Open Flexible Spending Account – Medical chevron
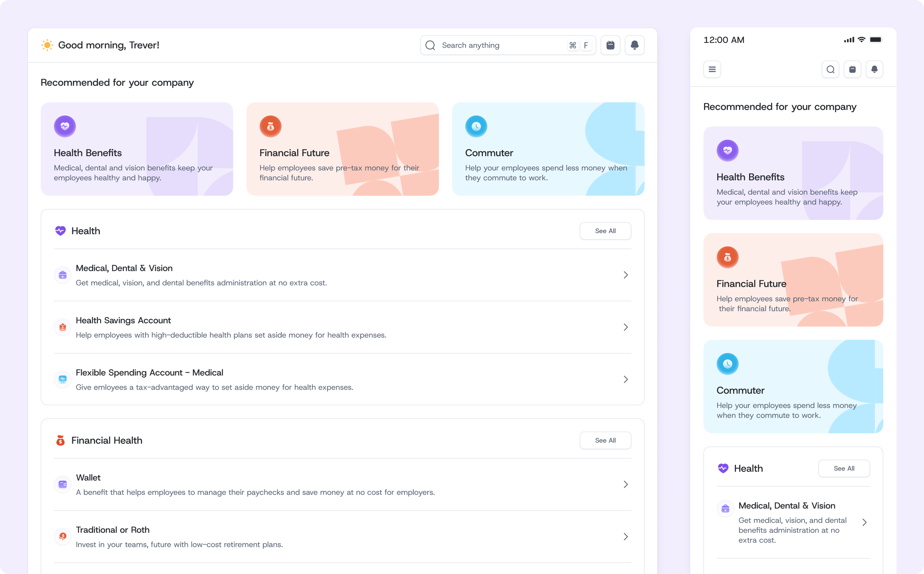Screen dimensions: 924x574 coord(625,379)
